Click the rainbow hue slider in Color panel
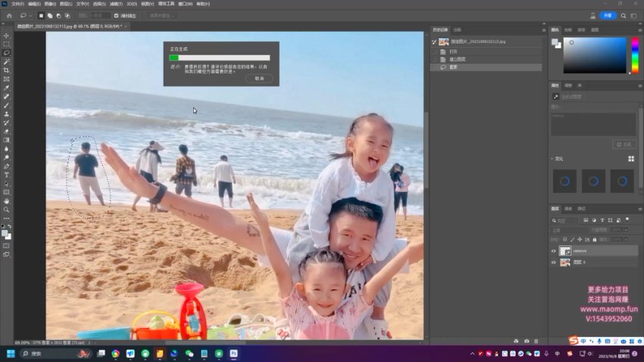 point(634,54)
